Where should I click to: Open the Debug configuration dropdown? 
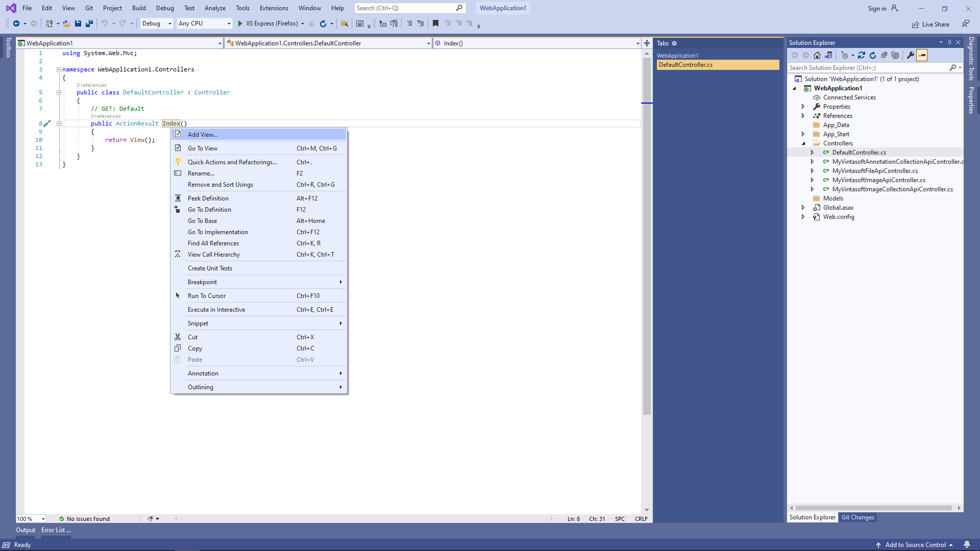pos(157,23)
